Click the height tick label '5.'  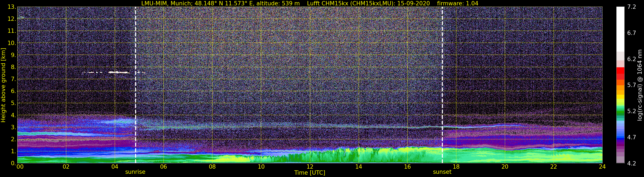click(13, 103)
